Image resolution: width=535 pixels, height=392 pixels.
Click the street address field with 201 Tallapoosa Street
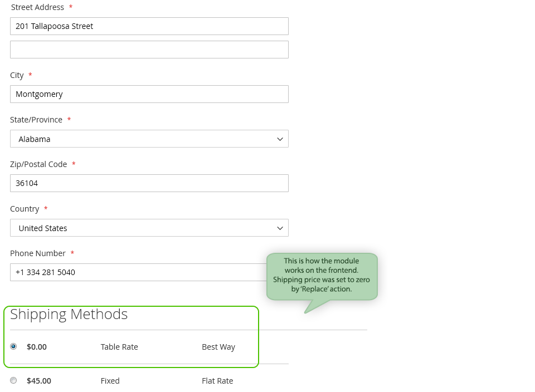coord(149,26)
